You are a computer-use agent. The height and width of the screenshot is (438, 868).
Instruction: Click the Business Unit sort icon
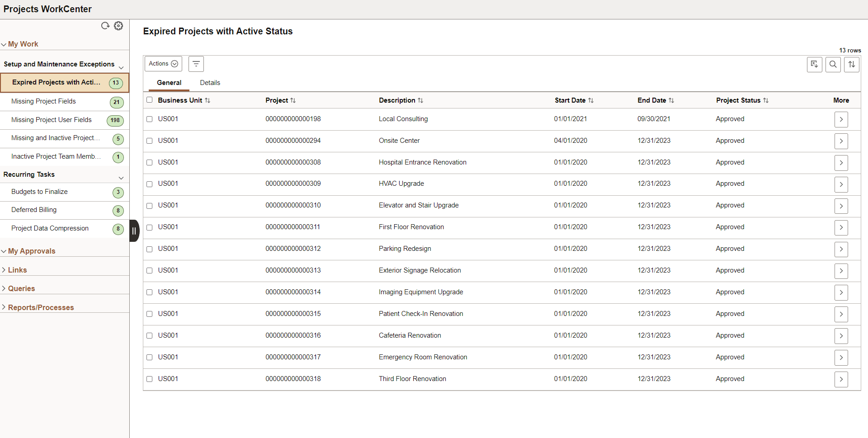click(208, 100)
